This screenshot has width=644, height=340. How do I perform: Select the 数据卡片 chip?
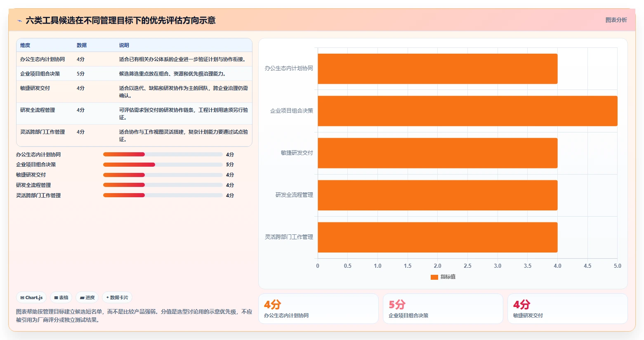click(117, 297)
